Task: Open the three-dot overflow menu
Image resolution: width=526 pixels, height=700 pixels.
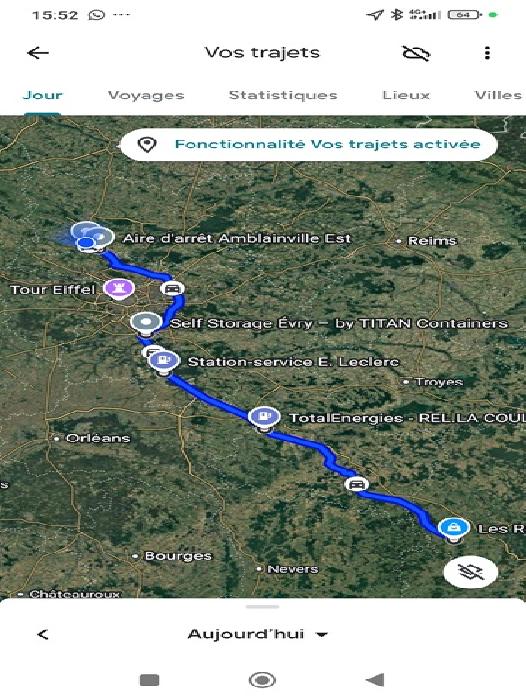Action: tap(487, 53)
